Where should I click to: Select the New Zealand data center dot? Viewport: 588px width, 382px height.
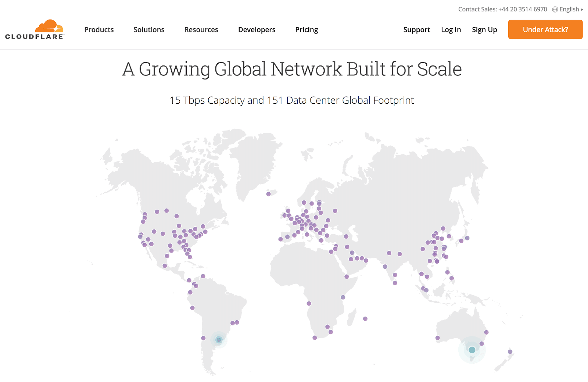coord(510,352)
